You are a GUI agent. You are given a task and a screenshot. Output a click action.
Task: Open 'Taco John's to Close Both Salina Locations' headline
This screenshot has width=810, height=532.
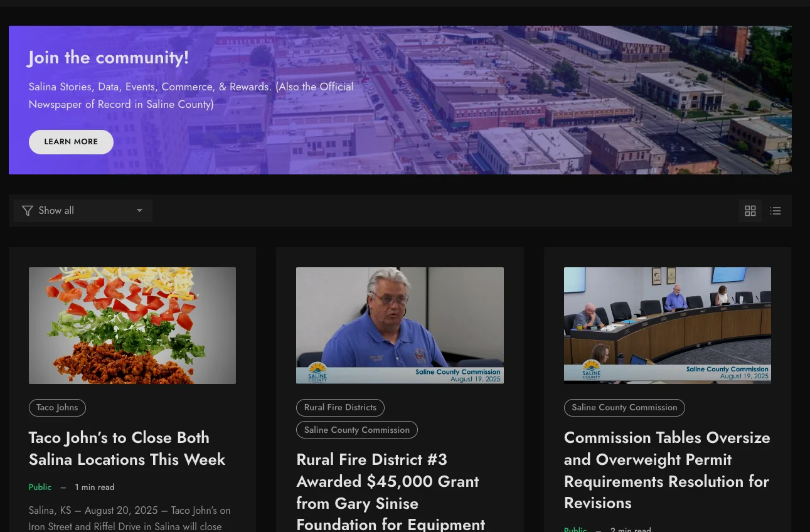click(x=127, y=449)
